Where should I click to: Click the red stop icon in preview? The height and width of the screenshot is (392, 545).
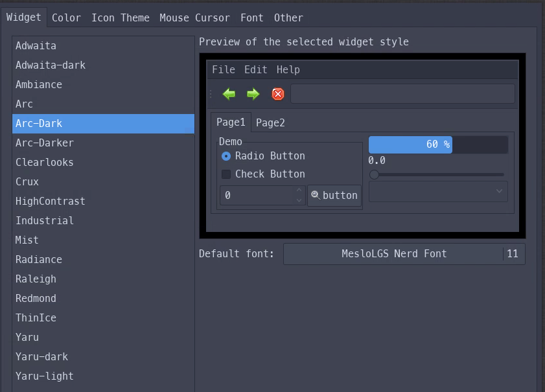pos(278,94)
